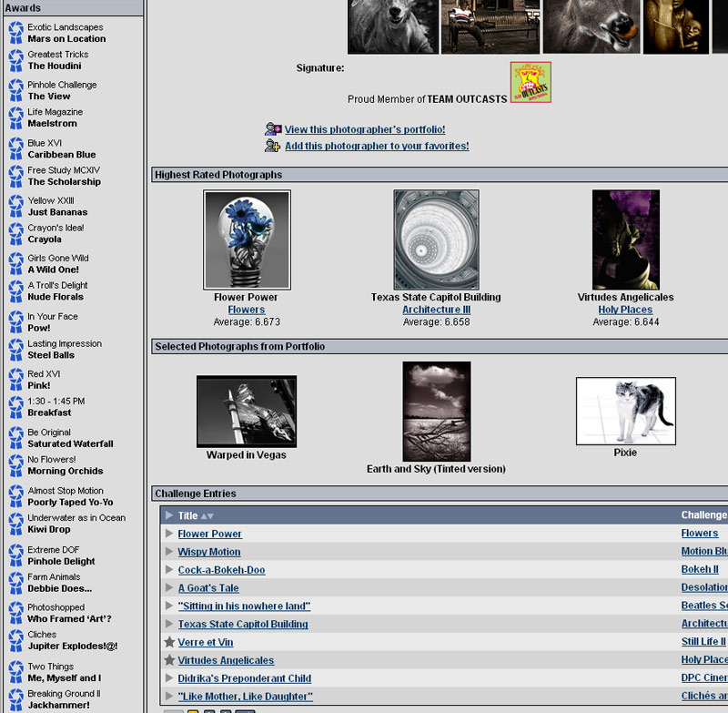Expand the Didrika's Preponderant Child row
The image size is (728, 713).
pos(169,678)
